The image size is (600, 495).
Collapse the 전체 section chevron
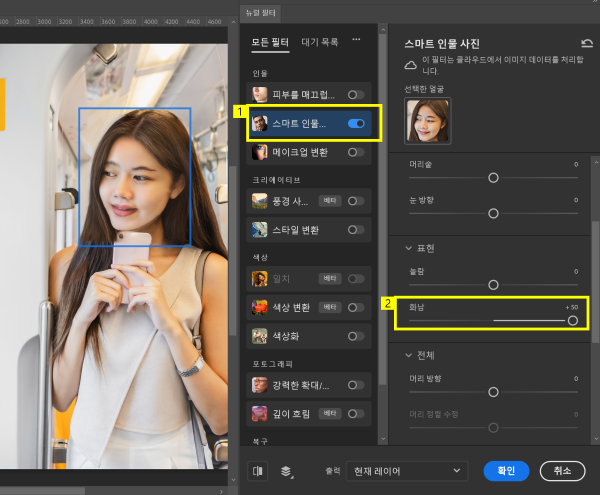408,355
